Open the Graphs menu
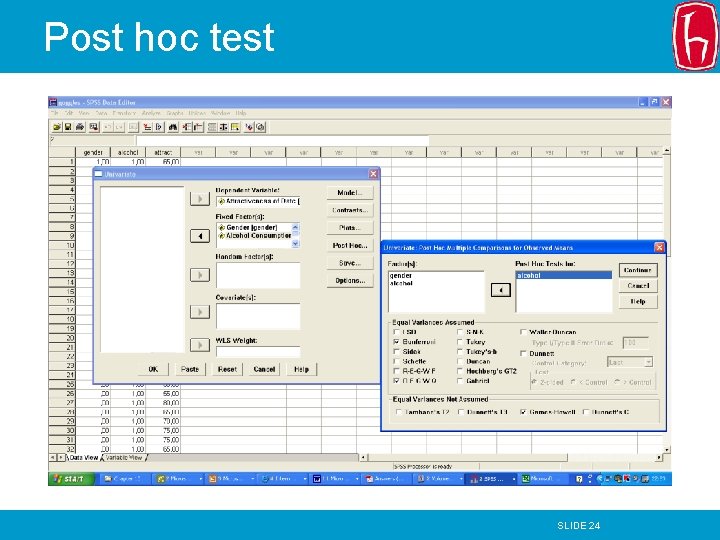The image size is (720, 540). (x=174, y=113)
